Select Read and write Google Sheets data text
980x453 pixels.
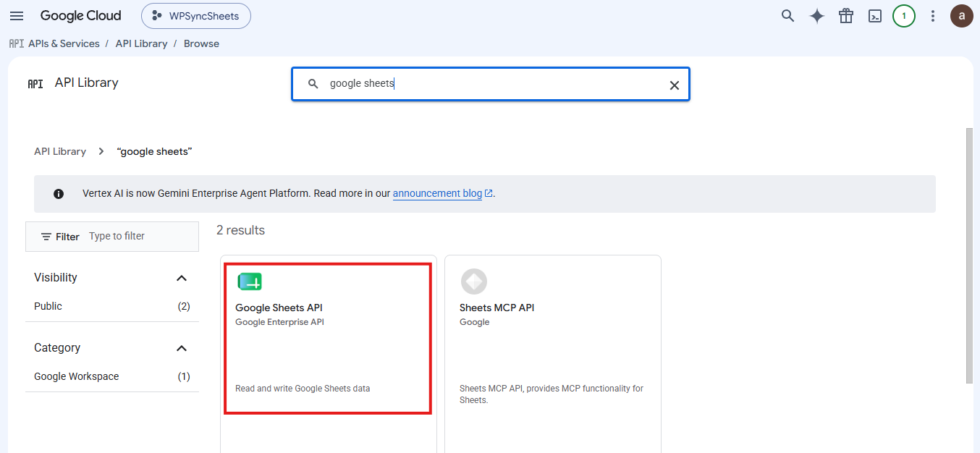point(303,389)
